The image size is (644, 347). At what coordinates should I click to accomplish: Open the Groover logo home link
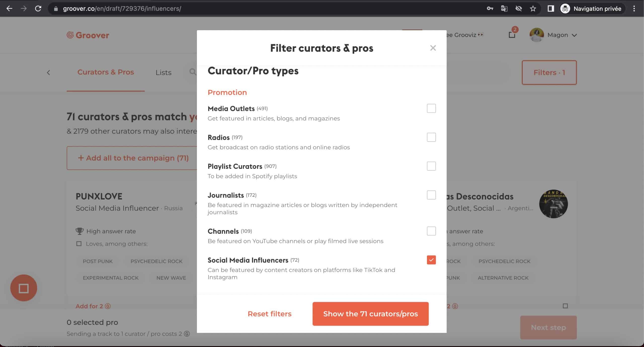[88, 35]
